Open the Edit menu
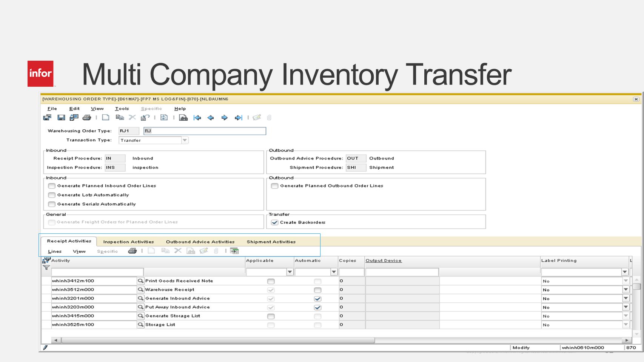Viewport: 644px width, 362px height. click(74, 109)
